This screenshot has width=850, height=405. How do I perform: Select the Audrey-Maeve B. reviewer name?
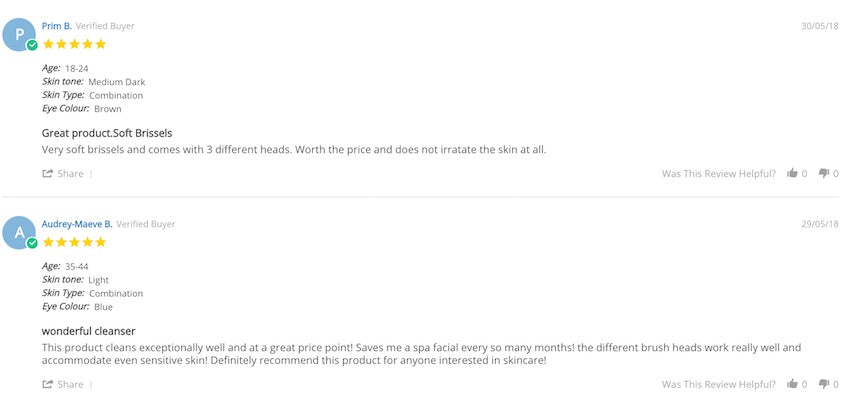[x=77, y=224]
